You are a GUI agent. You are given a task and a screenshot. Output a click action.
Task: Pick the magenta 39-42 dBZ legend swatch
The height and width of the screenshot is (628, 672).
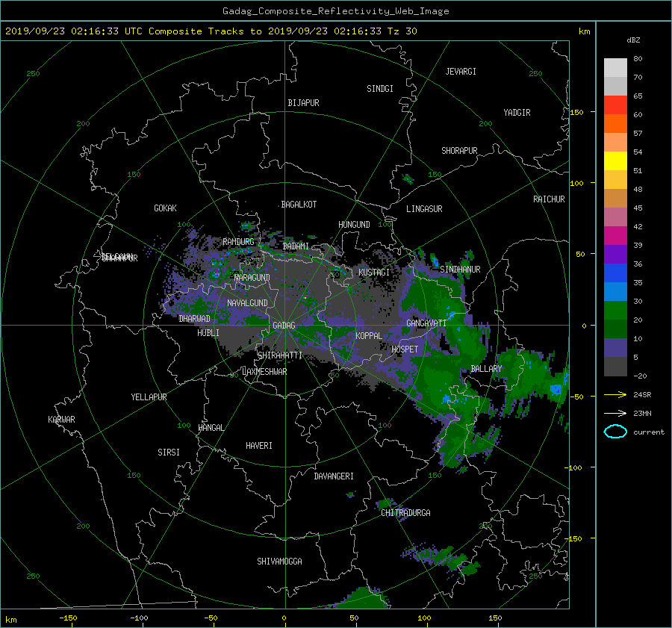coord(615,235)
